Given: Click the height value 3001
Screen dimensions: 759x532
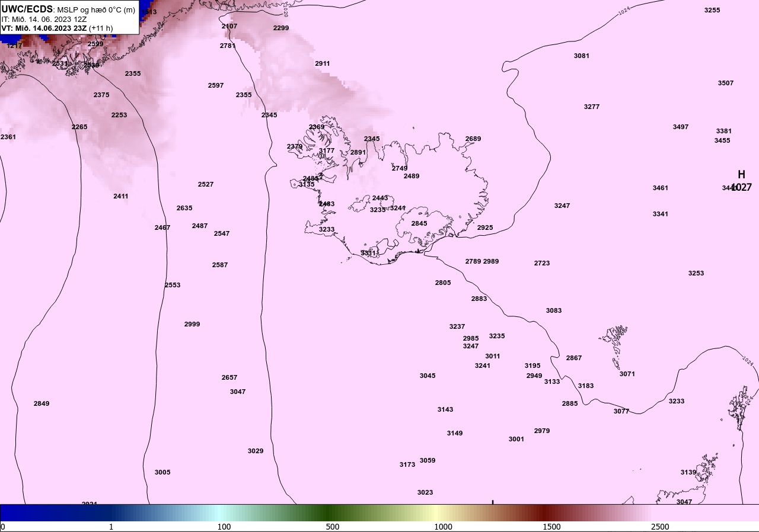Looking at the screenshot, I should (x=516, y=439).
